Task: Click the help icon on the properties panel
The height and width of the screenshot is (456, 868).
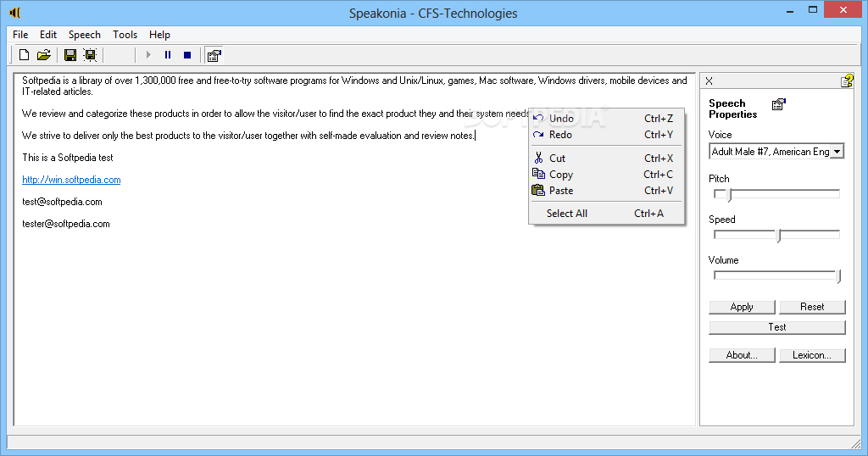Action: 847,81
